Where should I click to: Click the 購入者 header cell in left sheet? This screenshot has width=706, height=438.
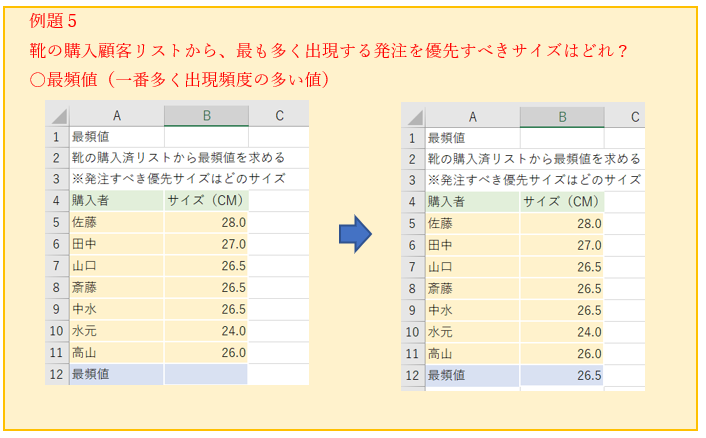point(116,200)
